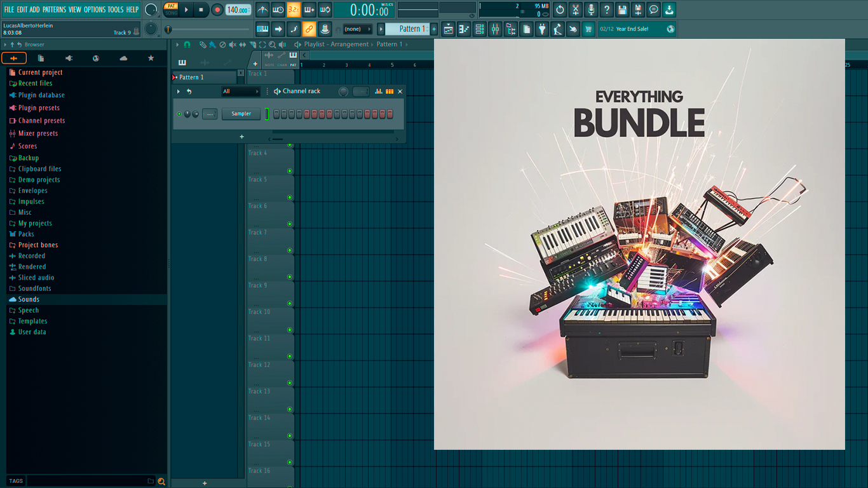Switch to browser starred favorites tab
The height and width of the screenshot is (488, 868).
151,58
